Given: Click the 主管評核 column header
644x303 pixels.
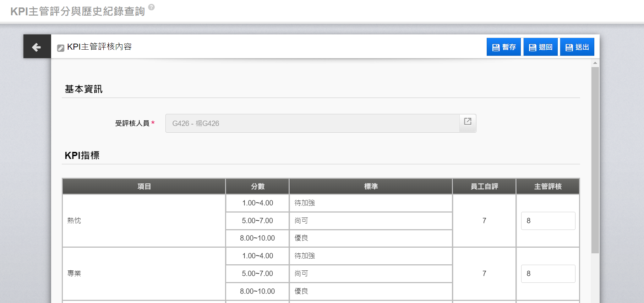Looking at the screenshot, I should (547, 187).
